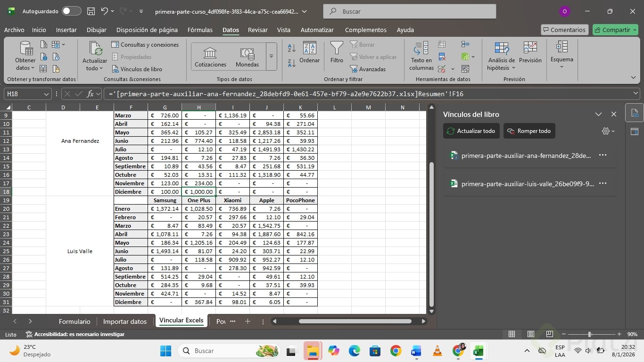Image resolution: width=644 pixels, height=362 pixels.
Task: Open the Fórmulas ribbon tab
Action: coord(200,30)
